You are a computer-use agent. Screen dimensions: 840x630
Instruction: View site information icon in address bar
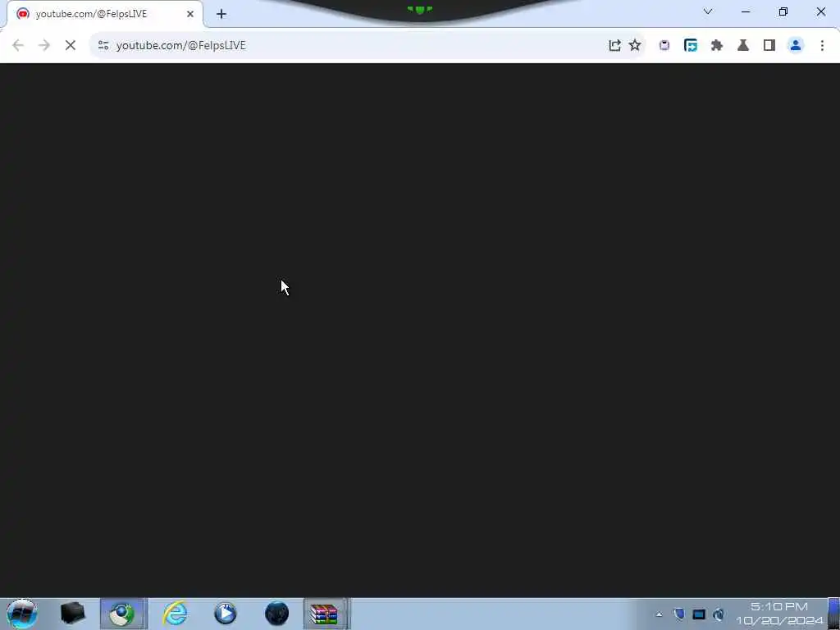[x=103, y=46]
